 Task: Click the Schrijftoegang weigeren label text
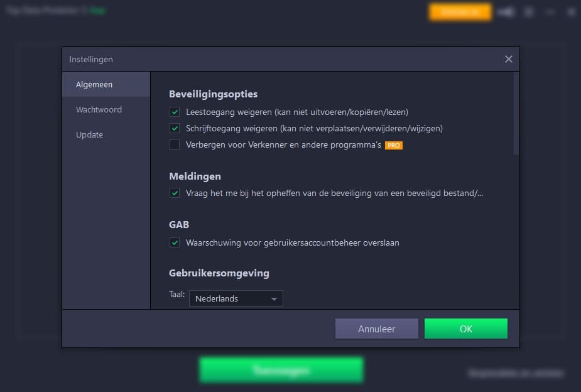coord(314,128)
